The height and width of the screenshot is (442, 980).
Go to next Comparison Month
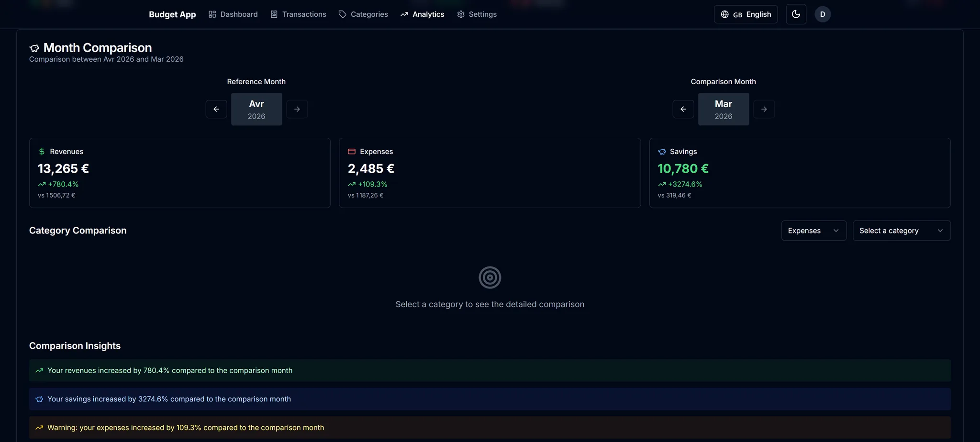coord(764,109)
